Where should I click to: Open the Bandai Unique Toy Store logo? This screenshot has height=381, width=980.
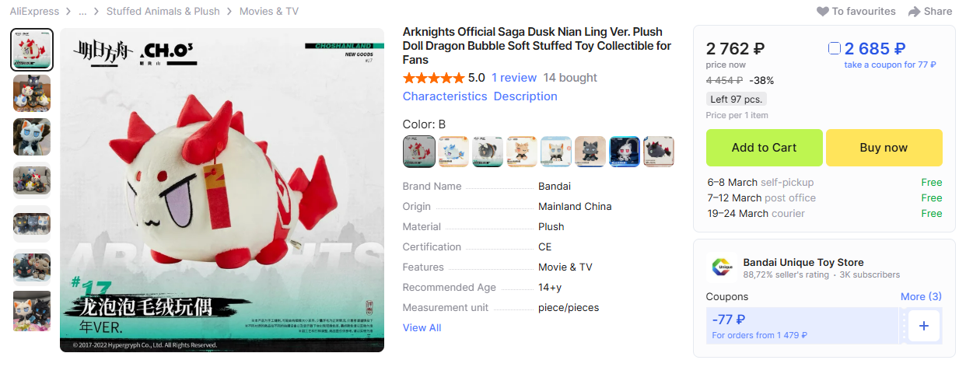(721, 267)
